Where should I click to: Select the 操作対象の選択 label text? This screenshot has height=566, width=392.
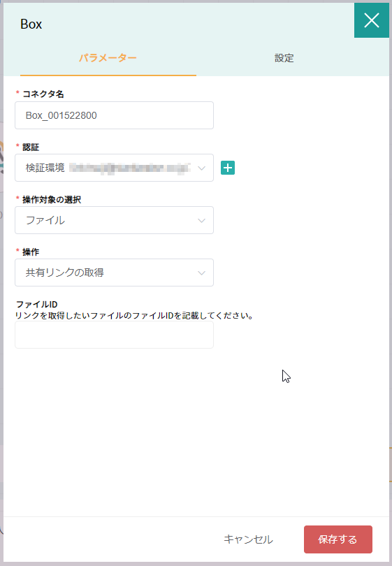[x=52, y=200]
